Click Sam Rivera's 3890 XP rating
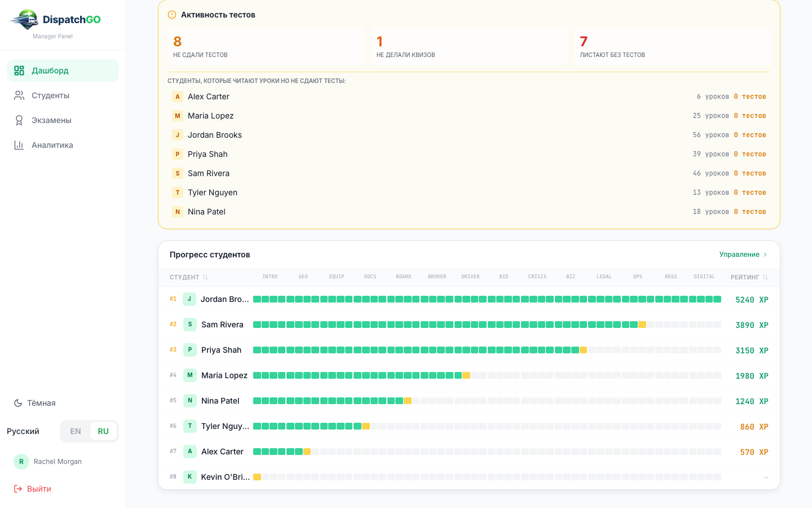812x508 pixels. (752, 325)
